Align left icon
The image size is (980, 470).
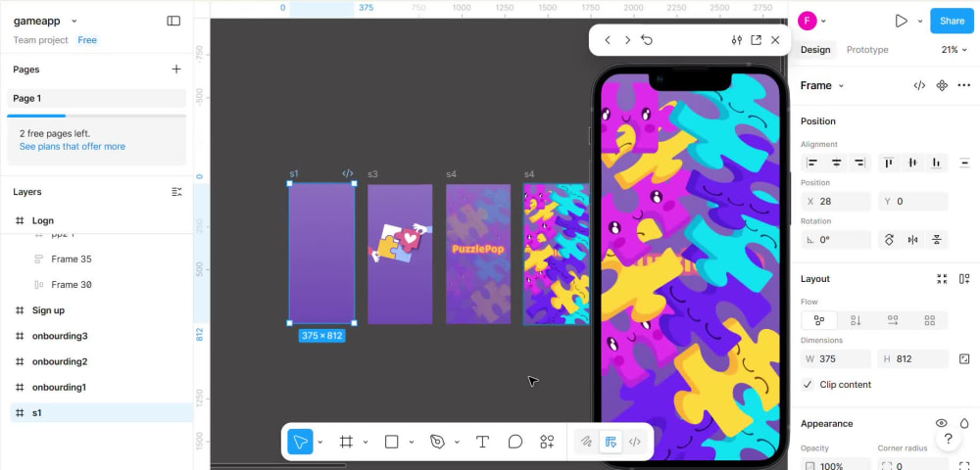point(812,163)
